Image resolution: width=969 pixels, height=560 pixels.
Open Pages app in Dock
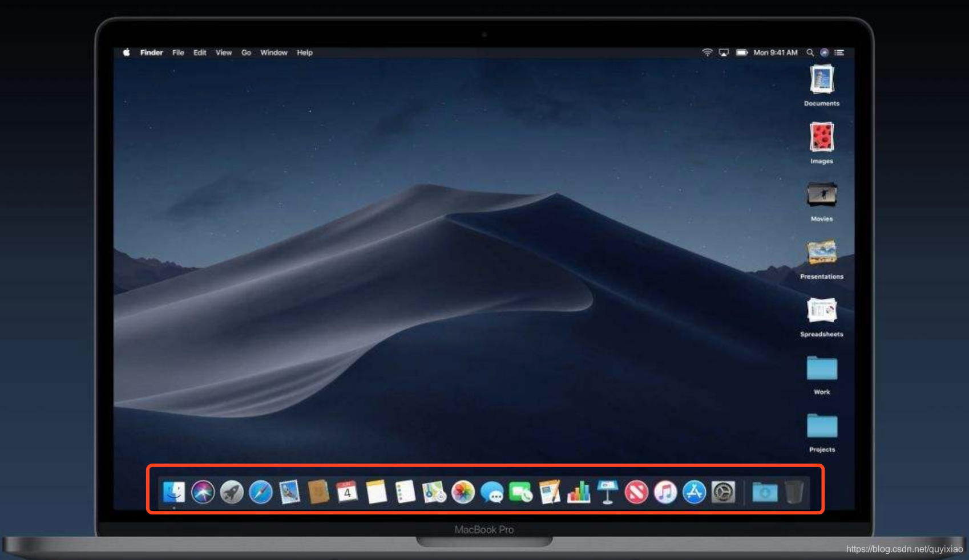click(550, 492)
